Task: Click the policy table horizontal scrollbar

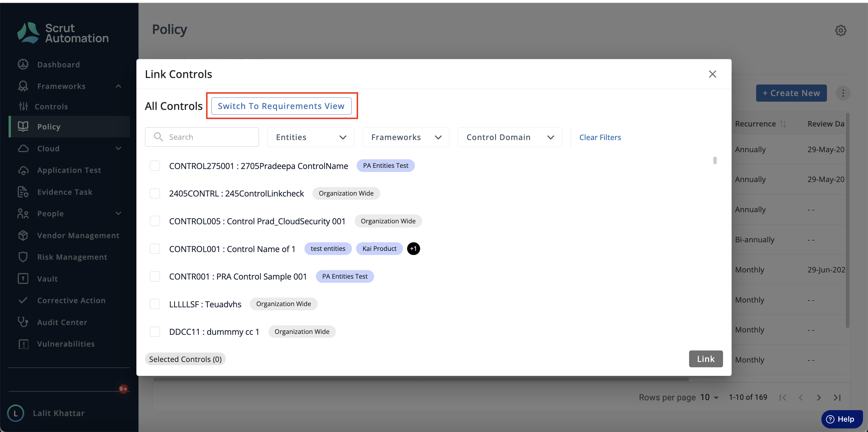Action: [x=421, y=379]
